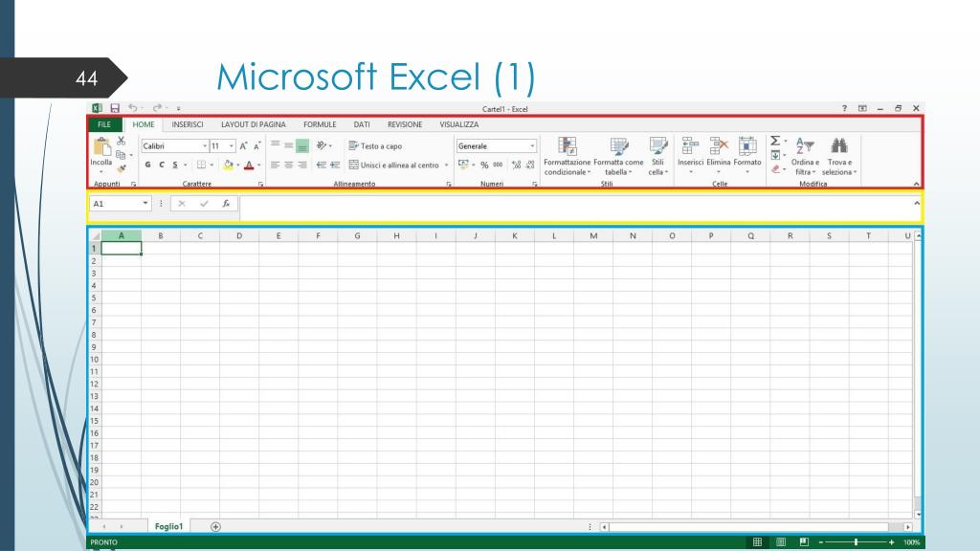Click the Save icon in the quick access toolbar
The image size is (980, 551).
point(115,108)
